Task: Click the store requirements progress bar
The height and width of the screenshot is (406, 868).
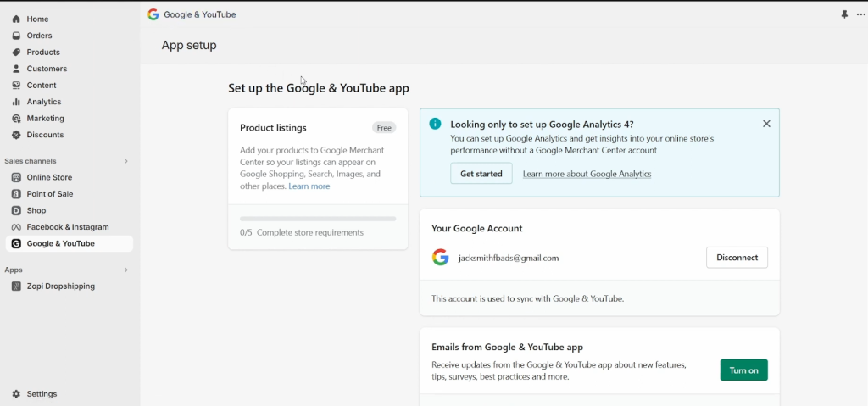Action: point(318,219)
